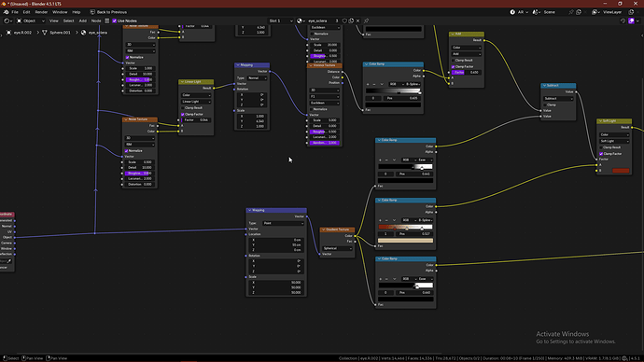This screenshot has width=644, height=362.
Task: Toggle Clamp Factor in the Add node
Action: coord(453,66)
